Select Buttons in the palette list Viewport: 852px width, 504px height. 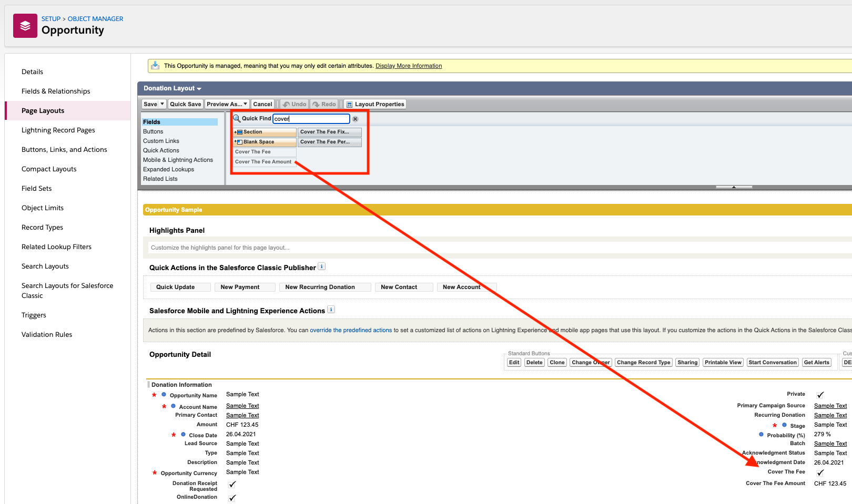point(153,131)
